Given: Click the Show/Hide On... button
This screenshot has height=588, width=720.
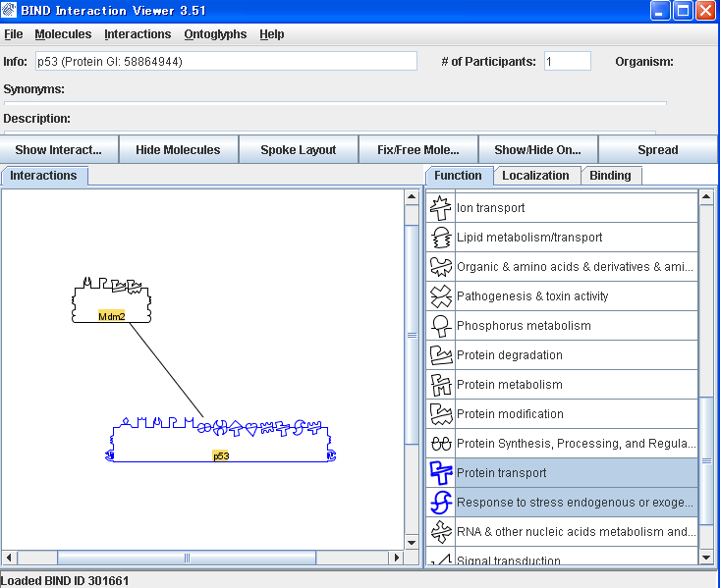Looking at the screenshot, I should tap(537, 149).
